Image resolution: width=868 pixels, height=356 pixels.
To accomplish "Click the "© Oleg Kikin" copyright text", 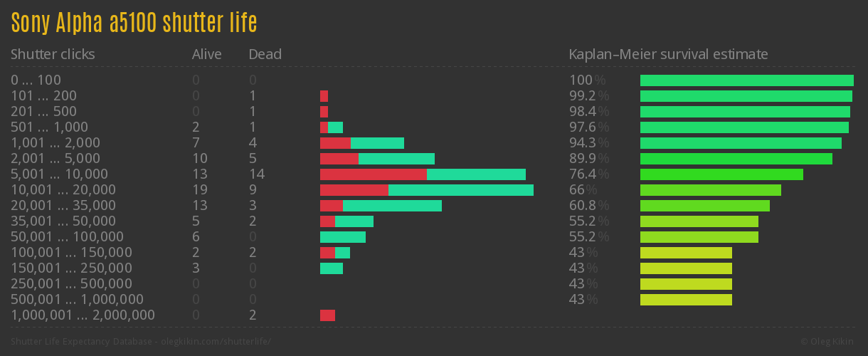I will tap(828, 341).
